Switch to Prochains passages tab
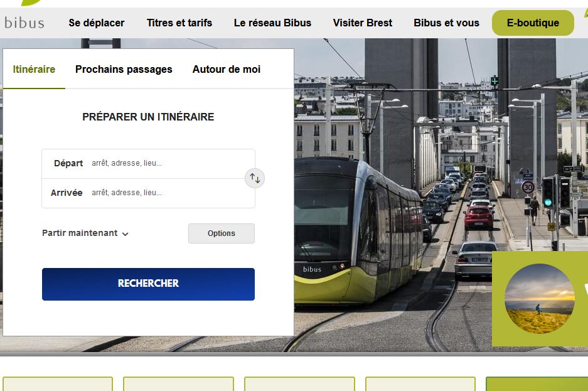 point(124,70)
